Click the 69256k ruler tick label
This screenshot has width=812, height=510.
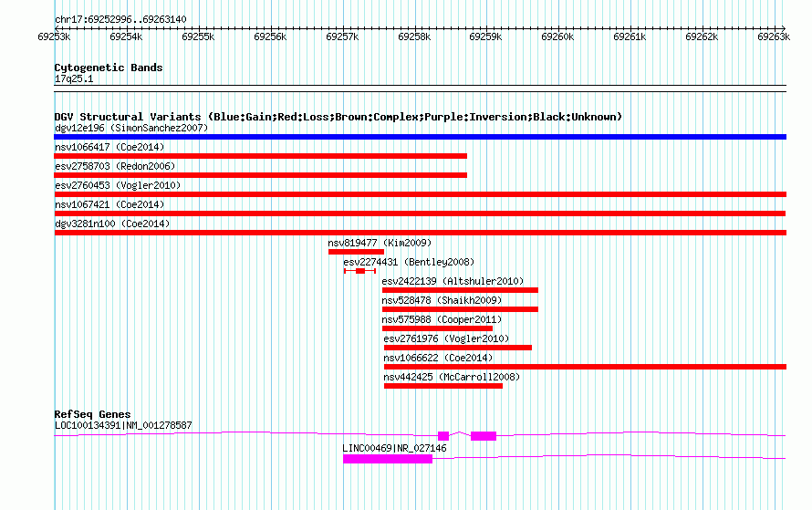270,36
